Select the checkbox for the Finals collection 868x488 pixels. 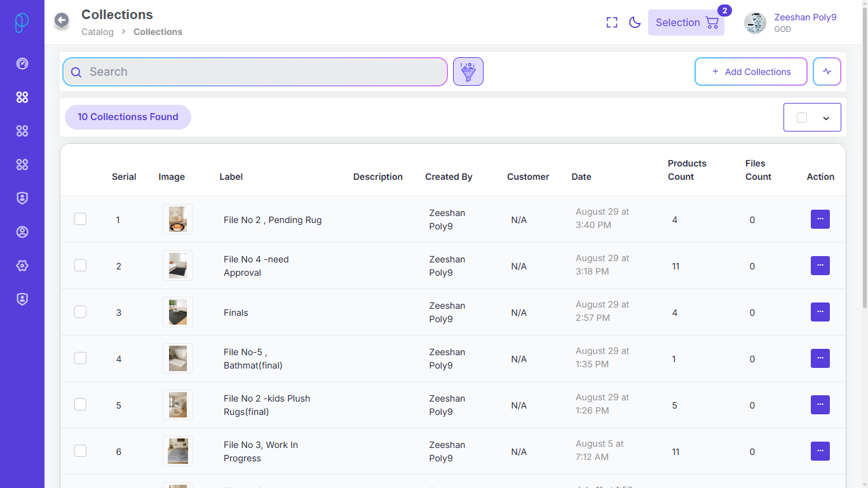(x=80, y=312)
